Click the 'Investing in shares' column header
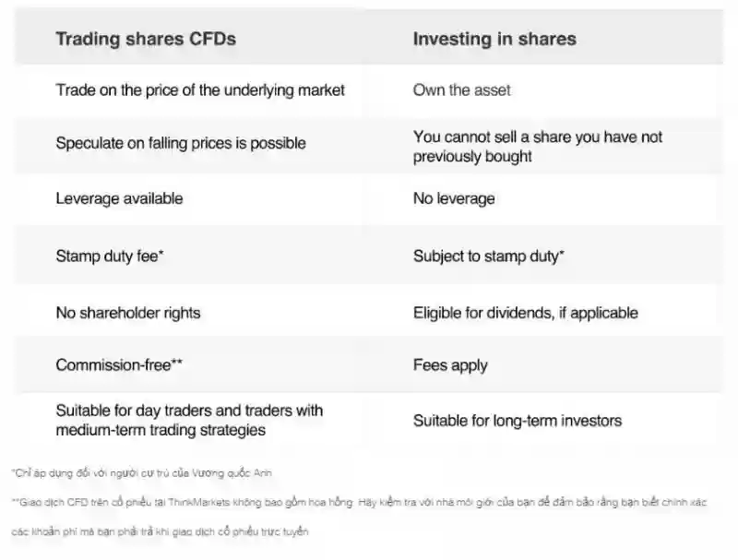The width and height of the screenshot is (738, 560). [494, 39]
